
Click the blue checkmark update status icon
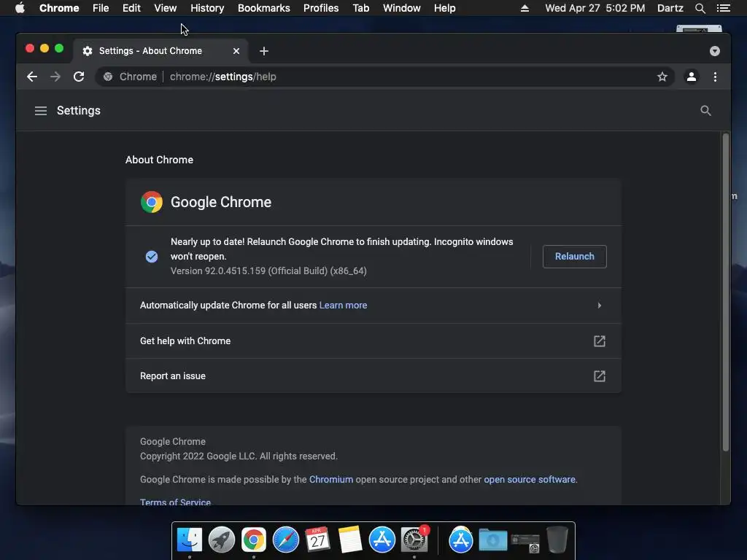tap(152, 257)
